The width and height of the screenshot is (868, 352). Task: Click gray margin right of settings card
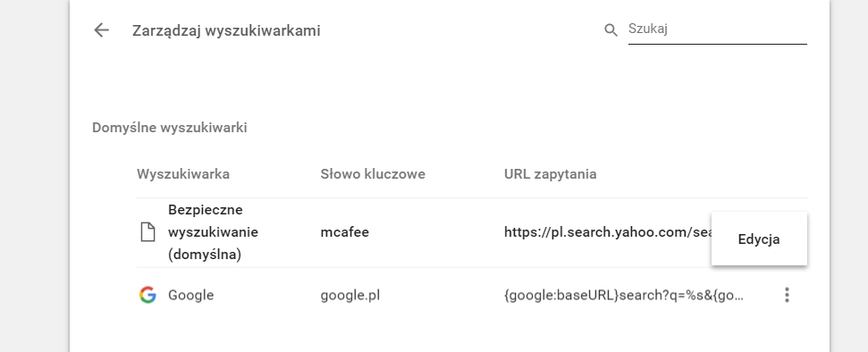849,176
